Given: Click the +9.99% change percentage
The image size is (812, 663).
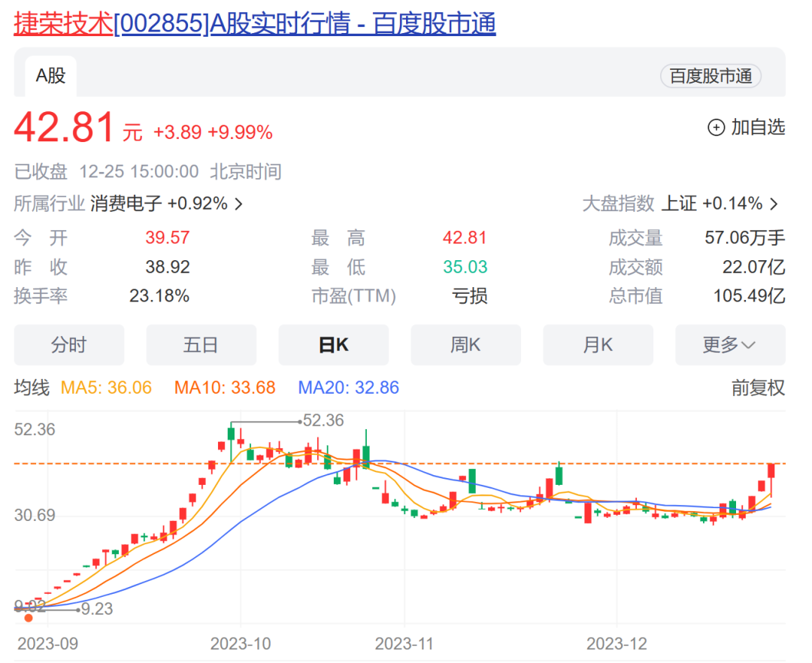Looking at the screenshot, I should coord(240,132).
